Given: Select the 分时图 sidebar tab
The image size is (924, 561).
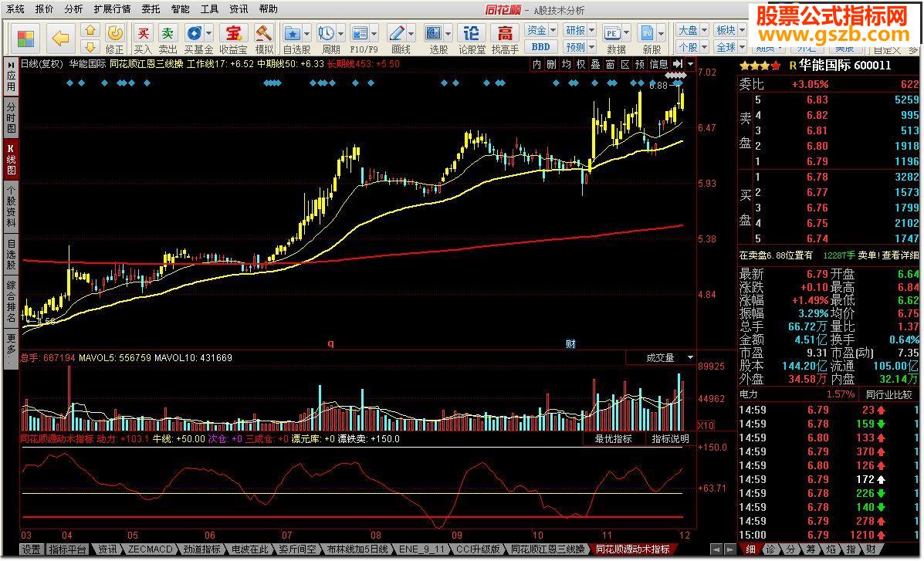Looking at the screenshot, I should (x=12, y=117).
